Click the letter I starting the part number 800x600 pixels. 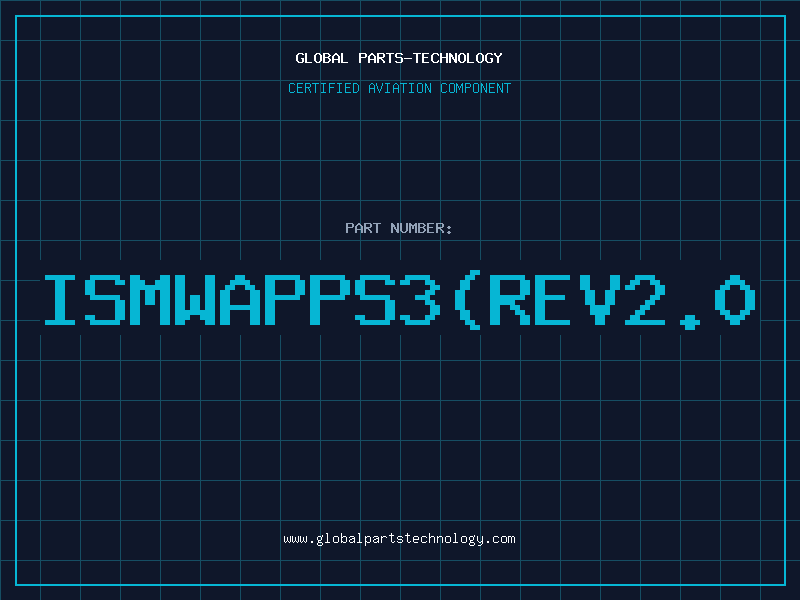(60, 300)
